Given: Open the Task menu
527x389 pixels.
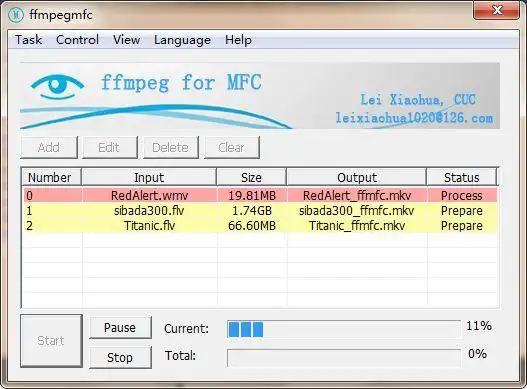Looking at the screenshot, I should click(29, 40).
